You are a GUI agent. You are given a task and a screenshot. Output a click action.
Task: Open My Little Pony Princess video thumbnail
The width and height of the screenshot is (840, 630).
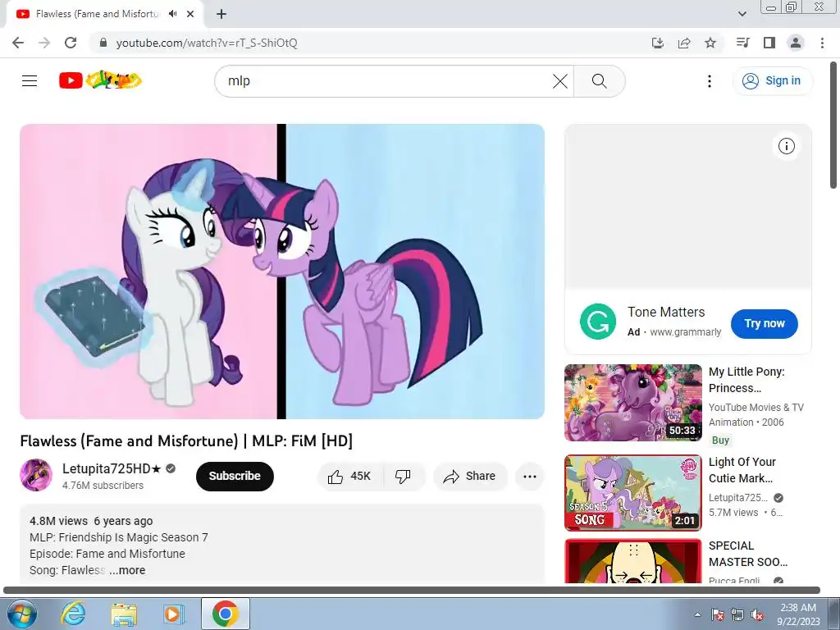pyautogui.click(x=633, y=403)
